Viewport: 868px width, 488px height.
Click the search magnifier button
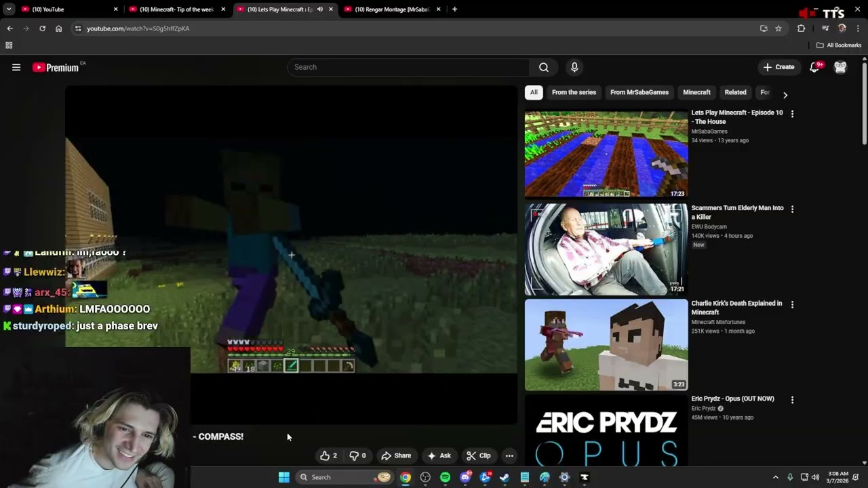(544, 67)
